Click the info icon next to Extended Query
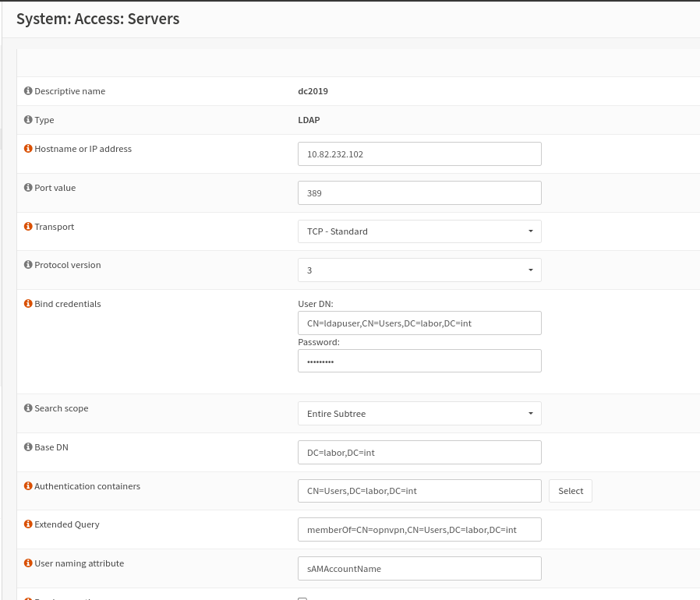The image size is (700, 600). [27, 524]
